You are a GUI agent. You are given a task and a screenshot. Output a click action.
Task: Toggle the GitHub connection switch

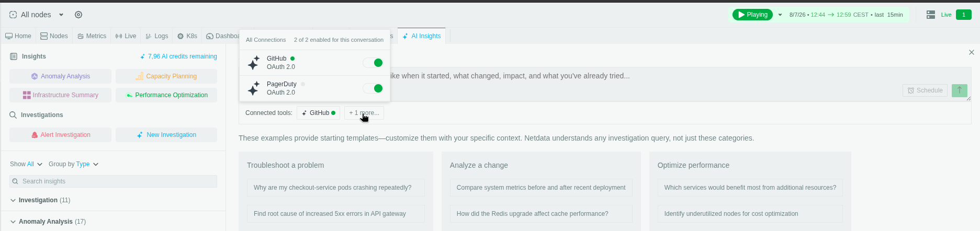[373, 63]
